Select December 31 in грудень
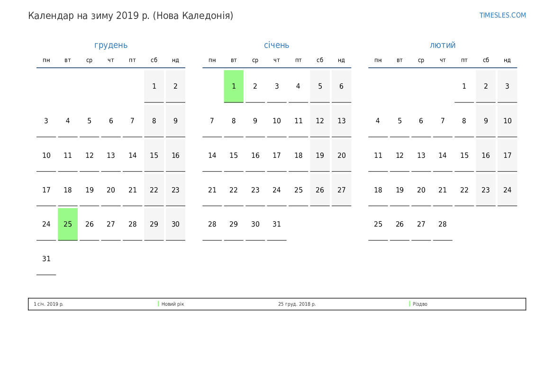Viewport: 554px width, 392px height. pos(46,259)
